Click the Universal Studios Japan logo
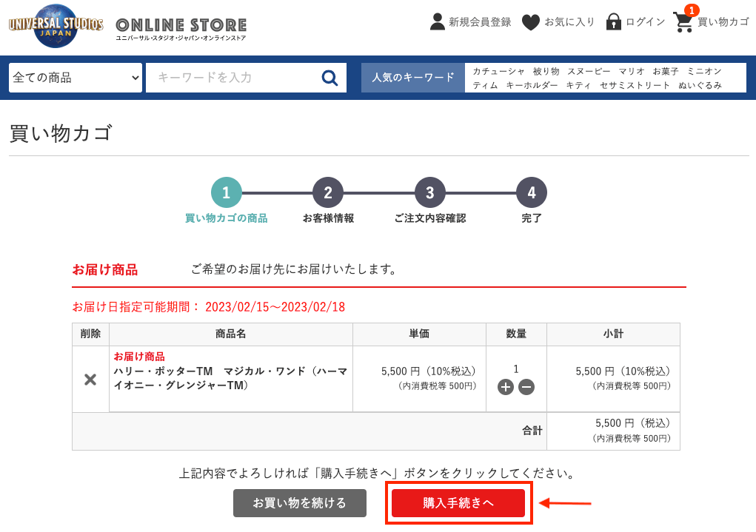Screen dimensions: 756x532 click(56, 25)
